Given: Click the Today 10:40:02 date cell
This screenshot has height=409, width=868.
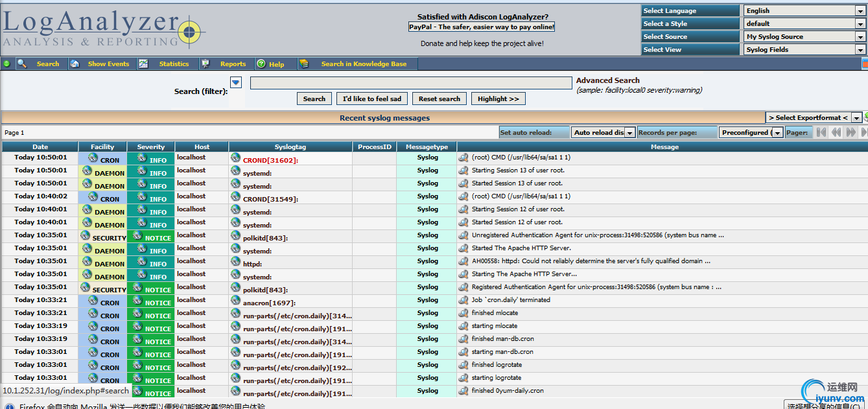Looking at the screenshot, I should pos(41,196).
